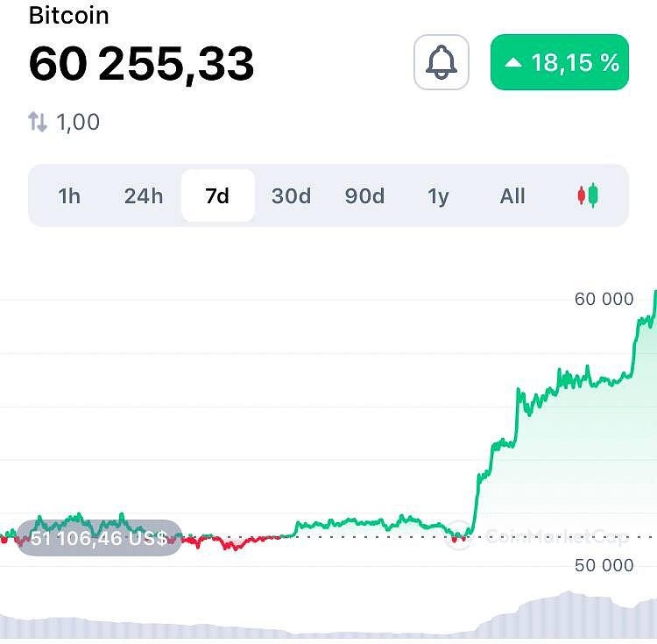Click the CoinMarketCap watermark logo

coord(459,536)
